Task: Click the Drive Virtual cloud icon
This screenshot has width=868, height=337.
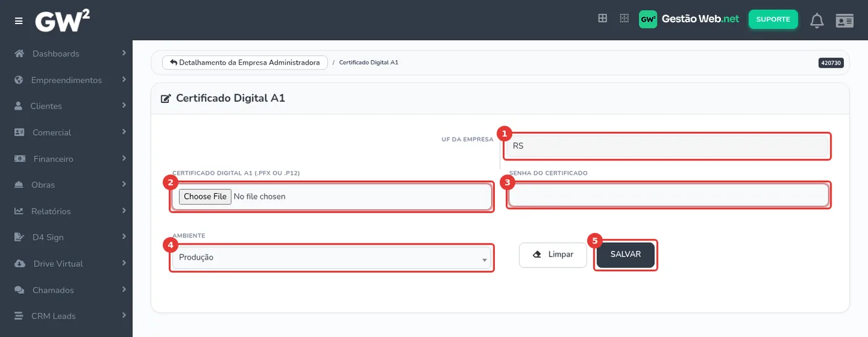Action: (x=20, y=263)
